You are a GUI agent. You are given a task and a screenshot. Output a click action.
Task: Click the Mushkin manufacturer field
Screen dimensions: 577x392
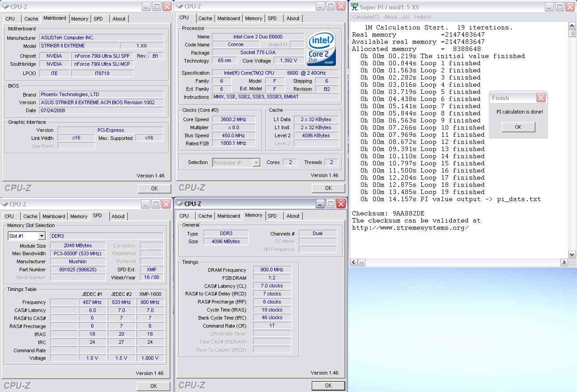(78, 262)
